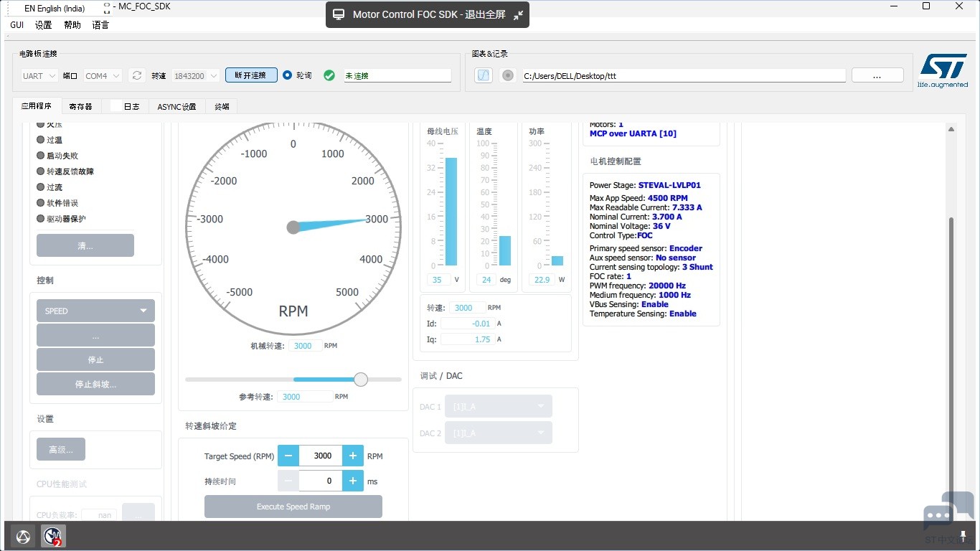Open the UART connection type dropdown

coord(42,75)
